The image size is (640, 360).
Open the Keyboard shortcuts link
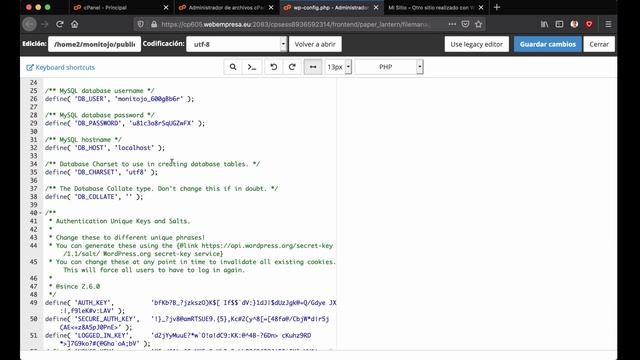(60, 67)
